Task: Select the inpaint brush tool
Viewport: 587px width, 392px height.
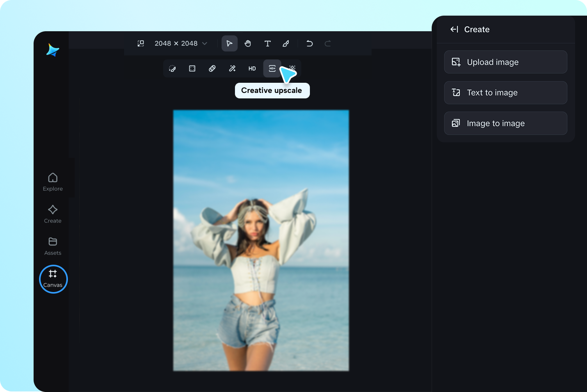Action: tap(172, 69)
